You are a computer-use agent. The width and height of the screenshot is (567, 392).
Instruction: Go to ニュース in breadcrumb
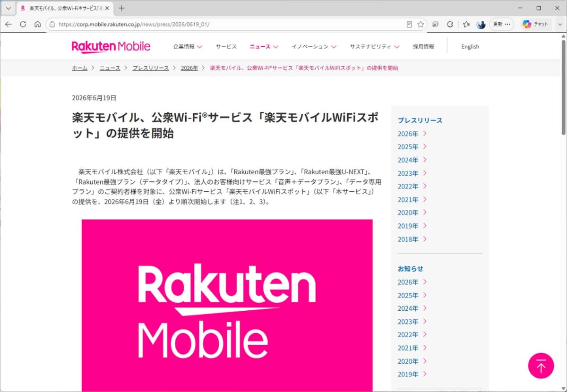110,68
